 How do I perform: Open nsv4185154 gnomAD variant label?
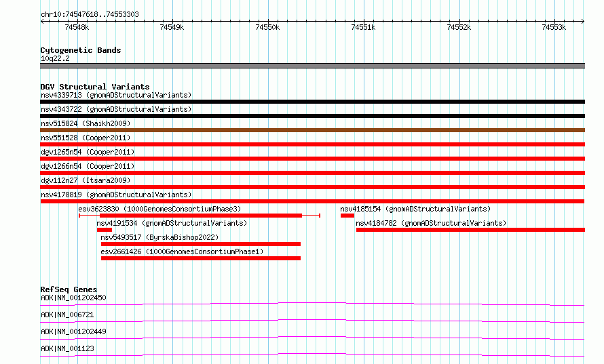click(x=415, y=209)
